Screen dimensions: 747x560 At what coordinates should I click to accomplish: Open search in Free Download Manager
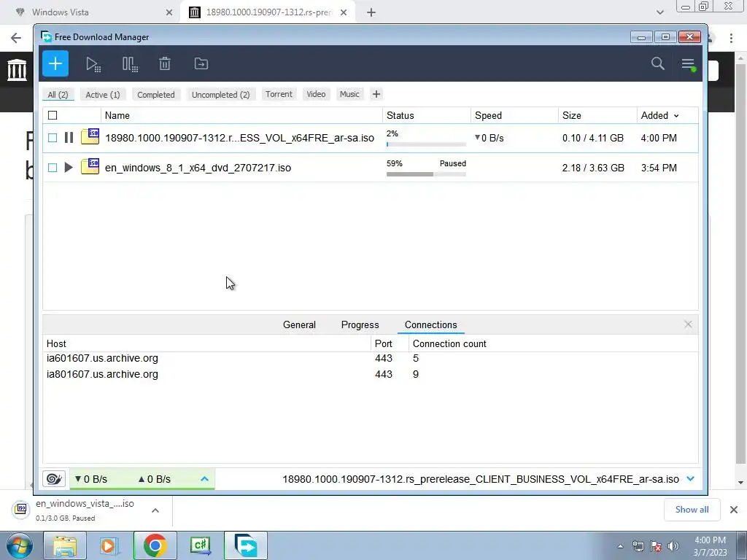point(657,63)
